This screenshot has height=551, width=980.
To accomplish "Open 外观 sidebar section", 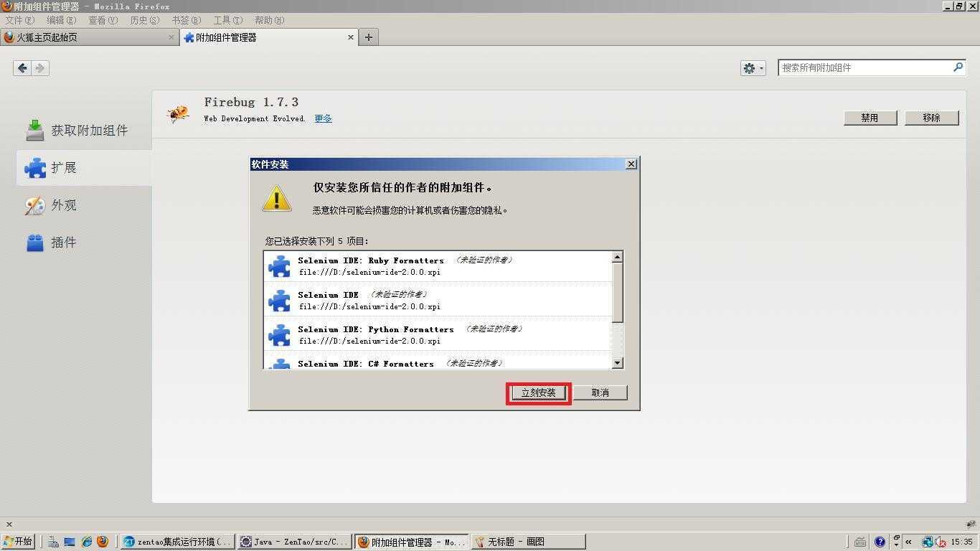I will pyautogui.click(x=84, y=205).
